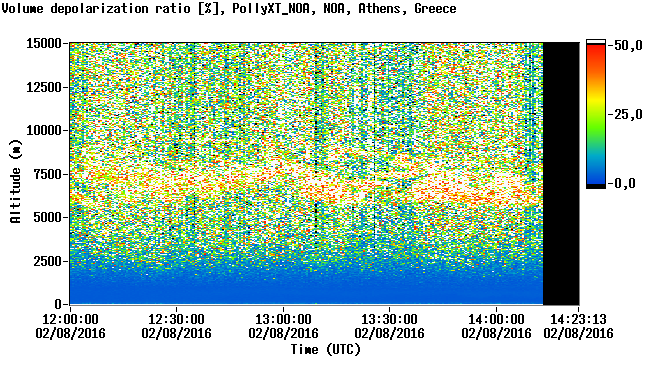Click the Time (UTC) axis title
The width and height of the screenshot is (665, 389).
pos(326,350)
